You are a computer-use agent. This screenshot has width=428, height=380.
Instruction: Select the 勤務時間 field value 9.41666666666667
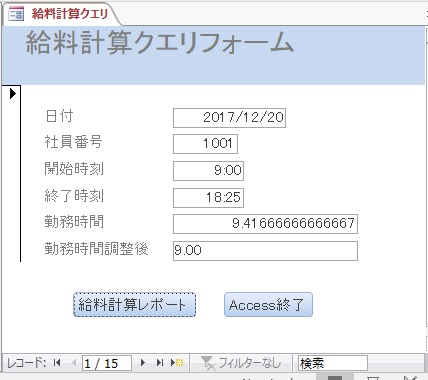pos(265,224)
